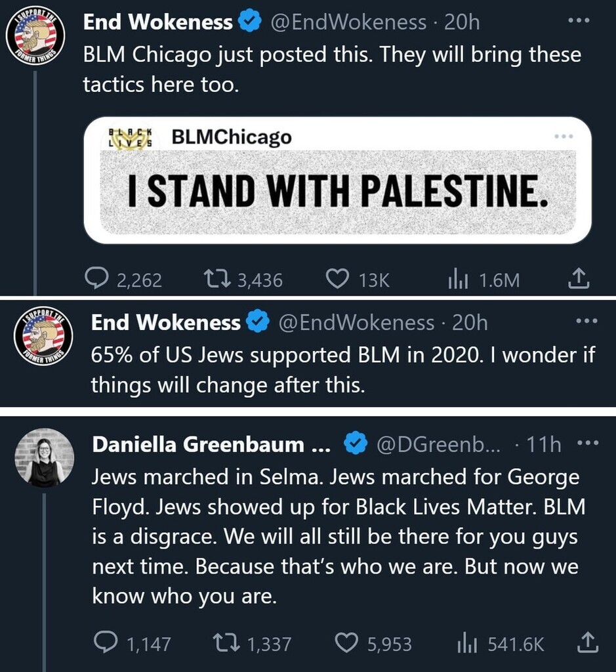
Task: Open more options on second End Wokeness tweet
Action: 586,322
